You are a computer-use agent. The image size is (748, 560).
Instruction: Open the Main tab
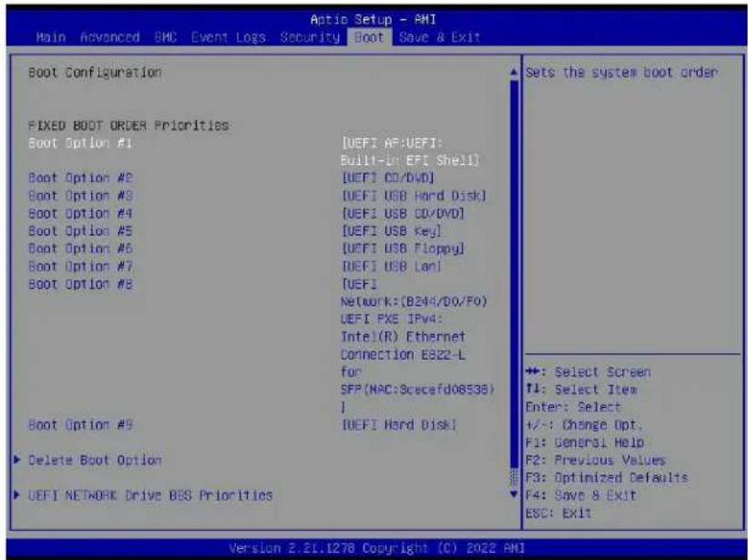tap(51, 37)
